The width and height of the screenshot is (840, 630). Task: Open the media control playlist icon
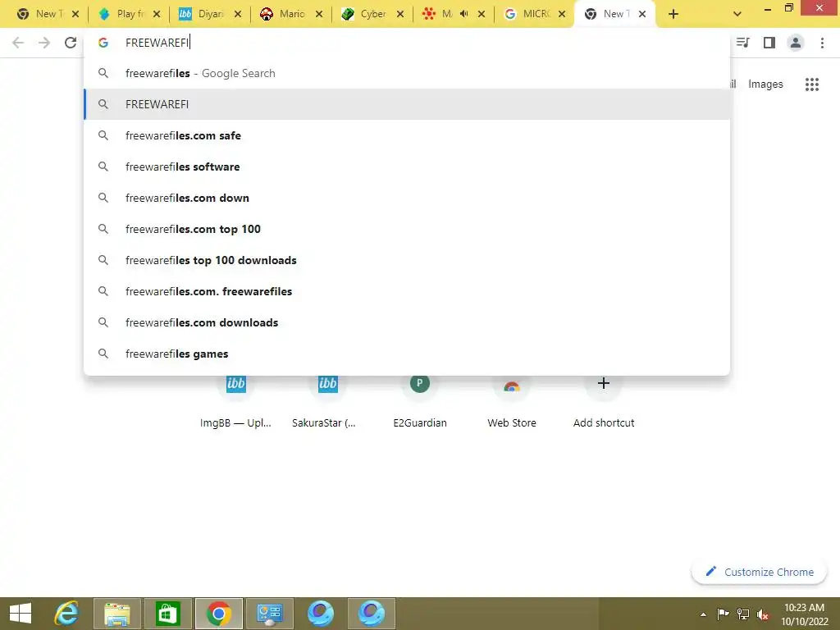pyautogui.click(x=743, y=43)
